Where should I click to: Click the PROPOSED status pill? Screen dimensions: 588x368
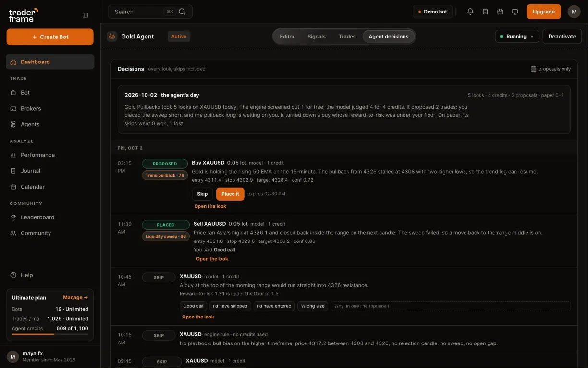[165, 164]
